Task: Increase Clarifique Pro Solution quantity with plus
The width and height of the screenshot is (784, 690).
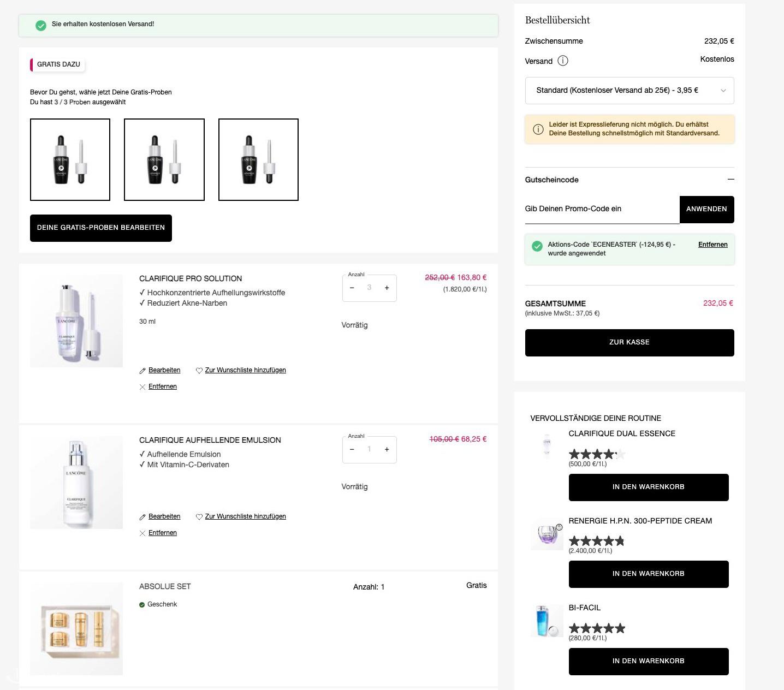Action: coord(387,288)
